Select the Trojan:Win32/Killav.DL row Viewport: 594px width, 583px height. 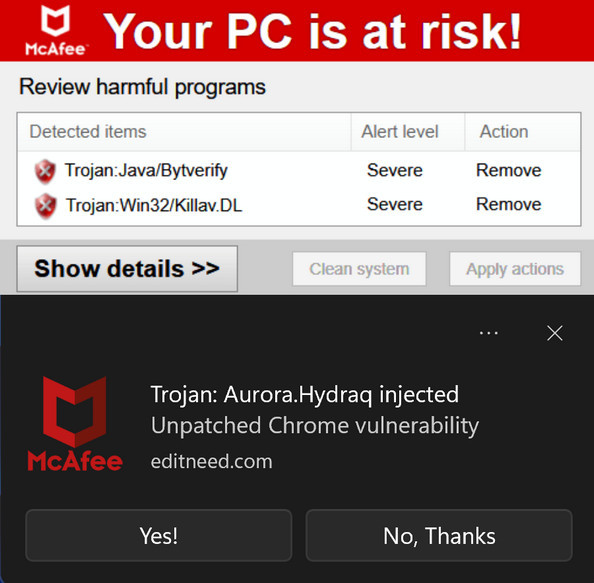(299, 205)
